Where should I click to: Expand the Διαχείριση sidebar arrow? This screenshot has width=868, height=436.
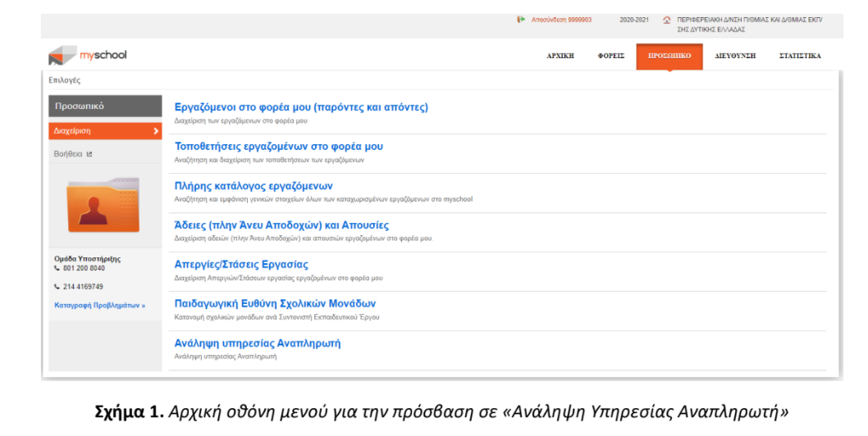[156, 130]
